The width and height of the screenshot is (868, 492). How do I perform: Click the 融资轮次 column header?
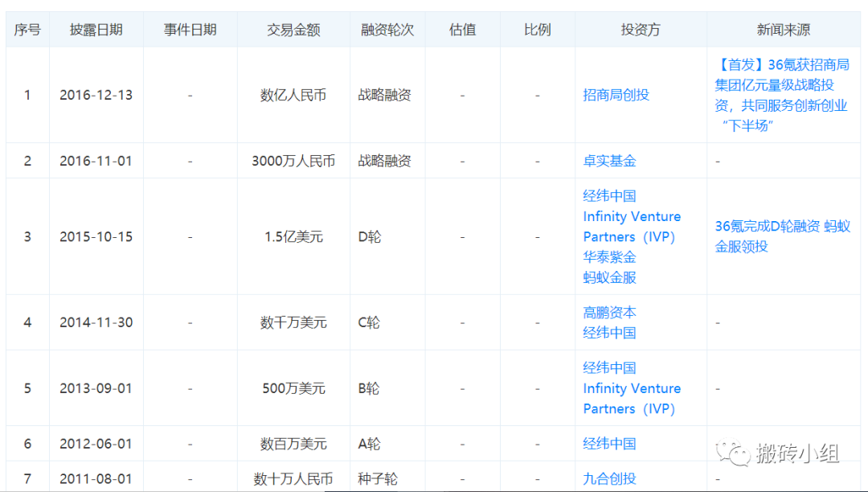[387, 30]
